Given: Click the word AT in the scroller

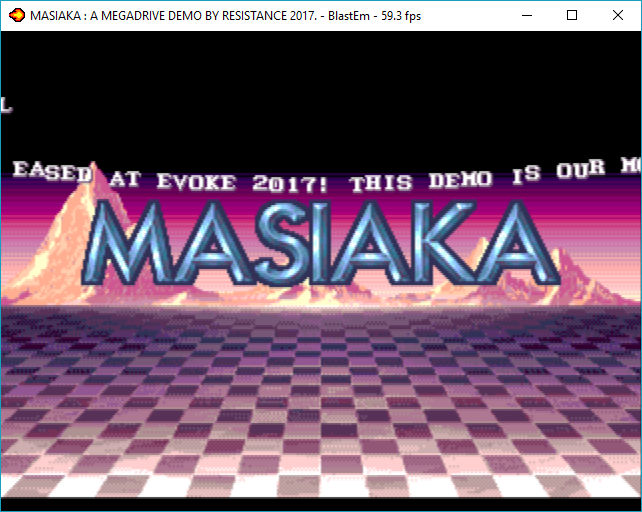Looking at the screenshot, I should click(125, 179).
